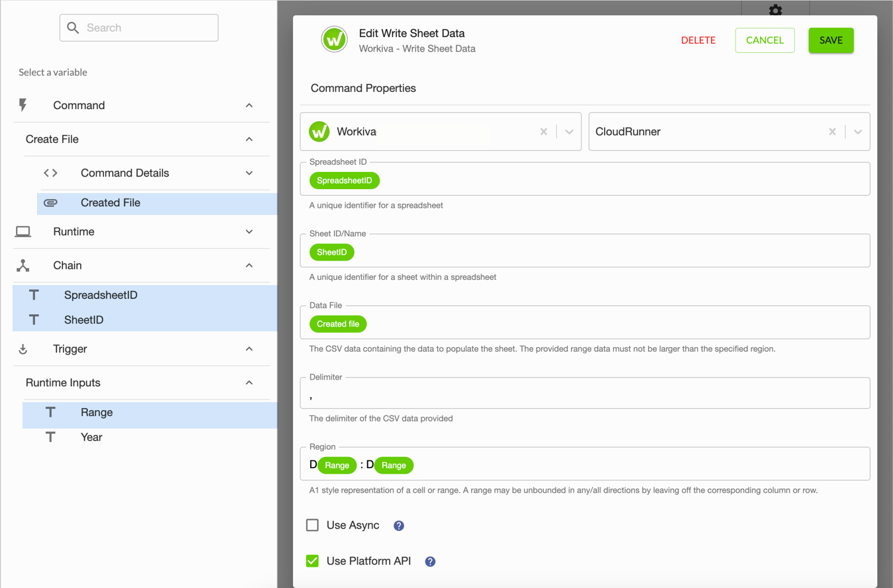Click the Chain branching icon

click(23, 265)
